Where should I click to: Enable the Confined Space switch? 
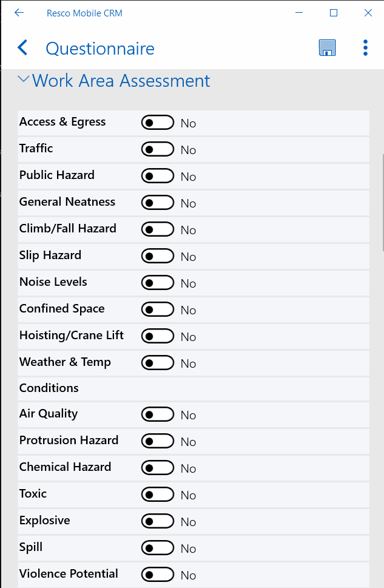tap(158, 309)
